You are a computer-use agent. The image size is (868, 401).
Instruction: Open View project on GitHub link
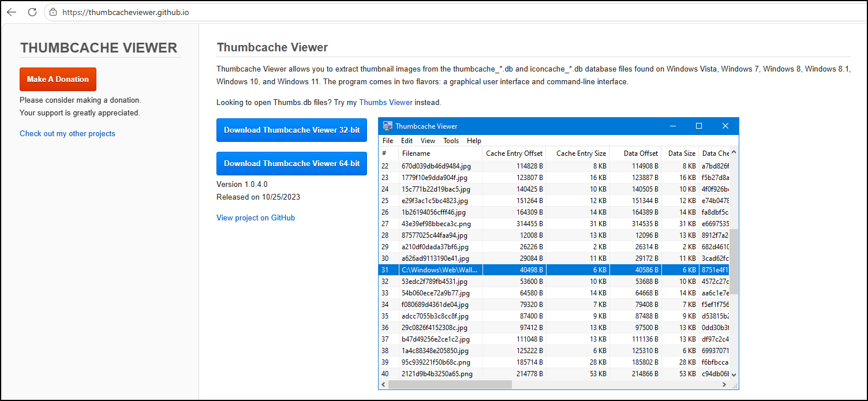(256, 218)
